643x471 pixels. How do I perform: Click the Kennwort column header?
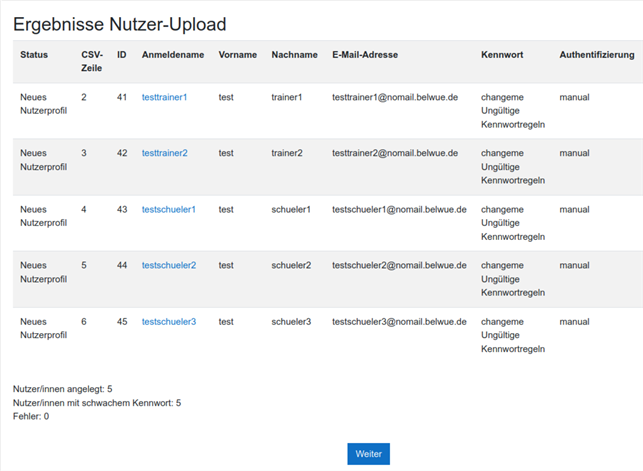click(501, 55)
